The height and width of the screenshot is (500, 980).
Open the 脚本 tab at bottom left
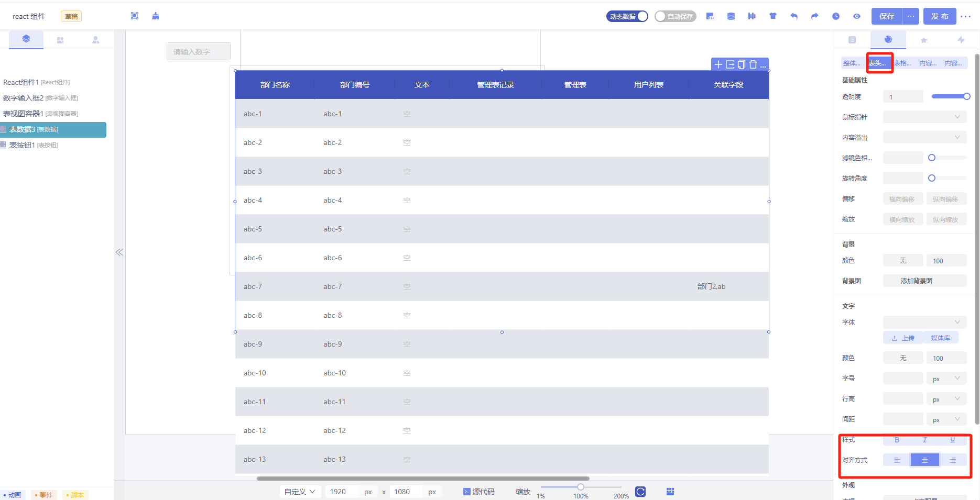[x=75, y=495]
